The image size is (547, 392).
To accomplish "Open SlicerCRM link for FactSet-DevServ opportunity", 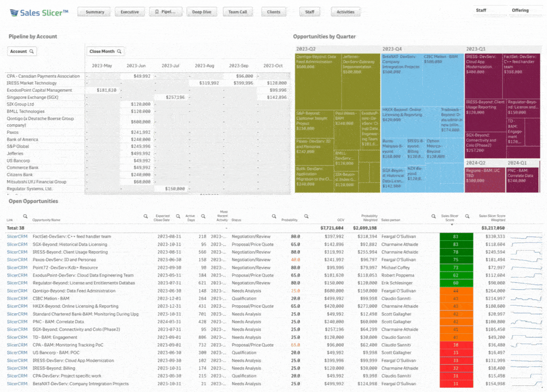I will click(x=17, y=237).
